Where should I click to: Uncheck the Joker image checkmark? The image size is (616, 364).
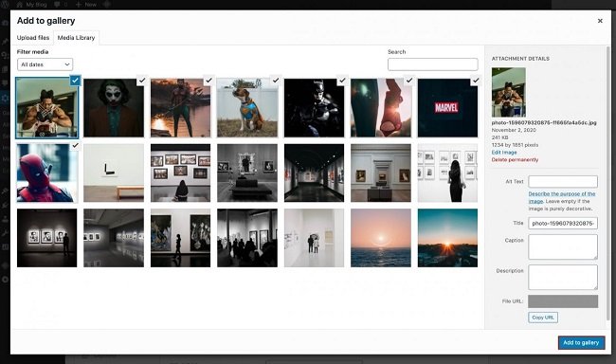(x=142, y=80)
